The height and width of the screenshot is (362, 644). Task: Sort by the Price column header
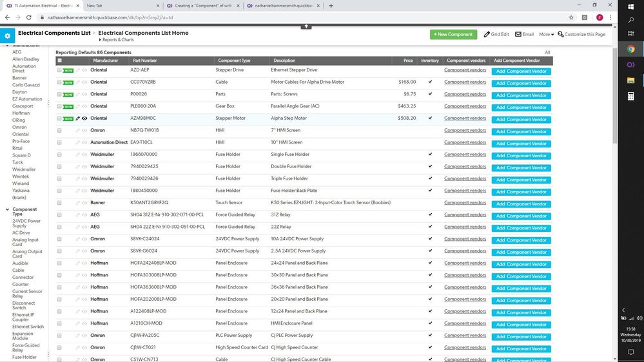(408, 61)
